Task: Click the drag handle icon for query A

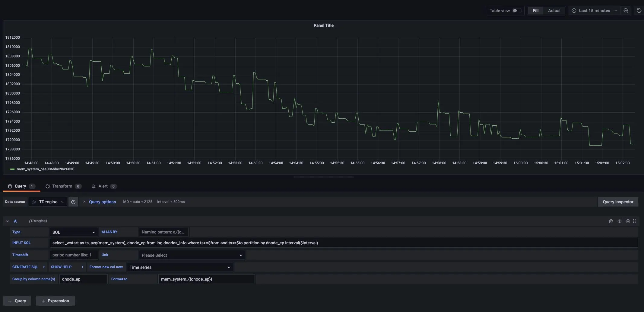Action: (x=634, y=221)
